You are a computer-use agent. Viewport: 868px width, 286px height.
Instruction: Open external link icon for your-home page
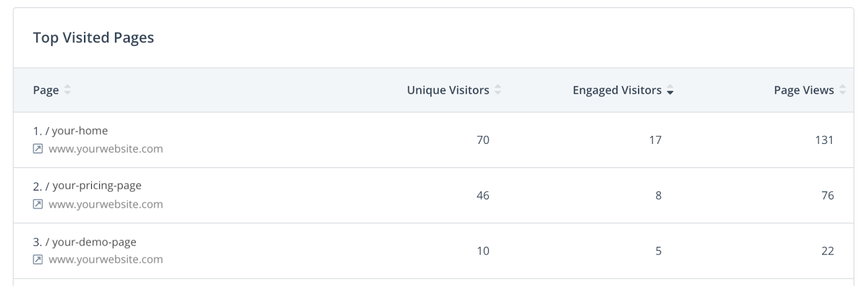37,149
